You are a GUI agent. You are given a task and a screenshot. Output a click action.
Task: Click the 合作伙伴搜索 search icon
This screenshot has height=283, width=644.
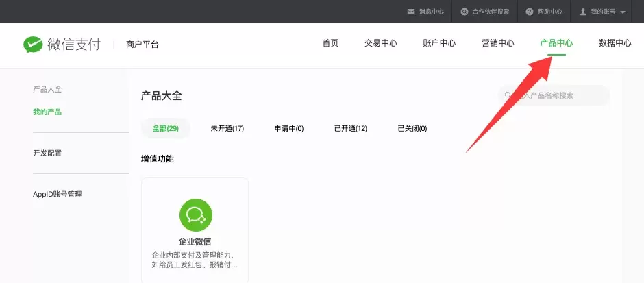point(464,12)
